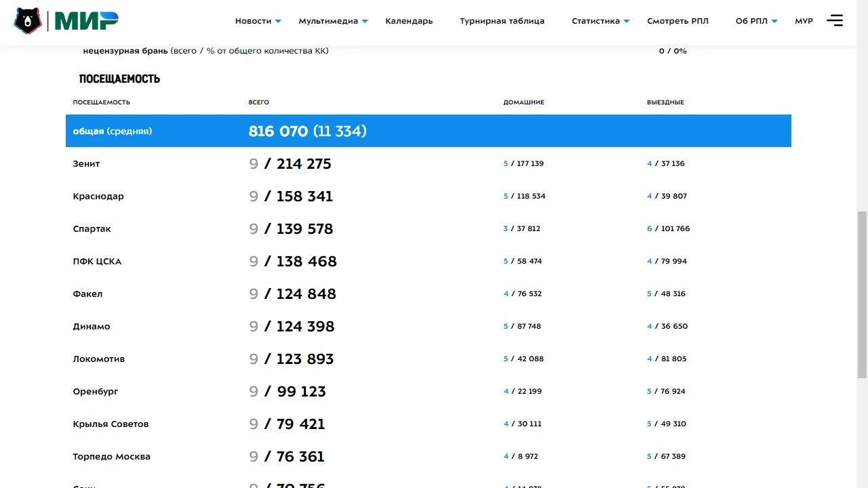
Task: Click the ПФК ЦСКА team name
Action: point(97,261)
